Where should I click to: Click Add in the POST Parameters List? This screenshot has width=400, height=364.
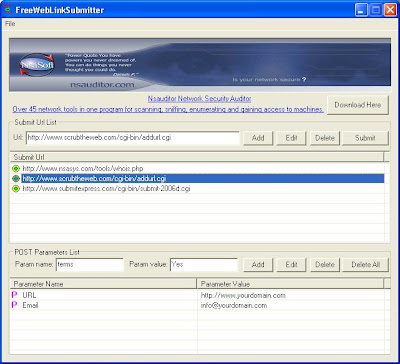point(258,265)
